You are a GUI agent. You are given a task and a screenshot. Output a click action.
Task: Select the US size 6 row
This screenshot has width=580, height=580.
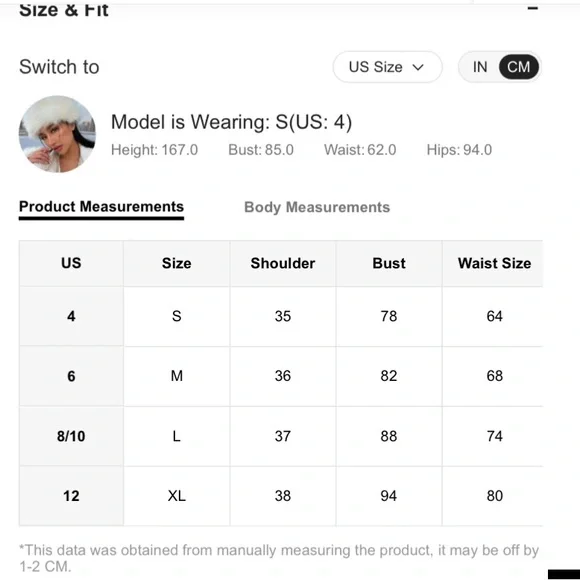pyautogui.click(x=281, y=376)
